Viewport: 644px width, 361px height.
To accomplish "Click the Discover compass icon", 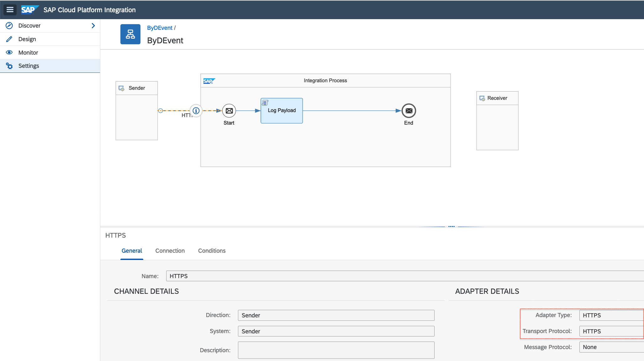I will 9,25.
